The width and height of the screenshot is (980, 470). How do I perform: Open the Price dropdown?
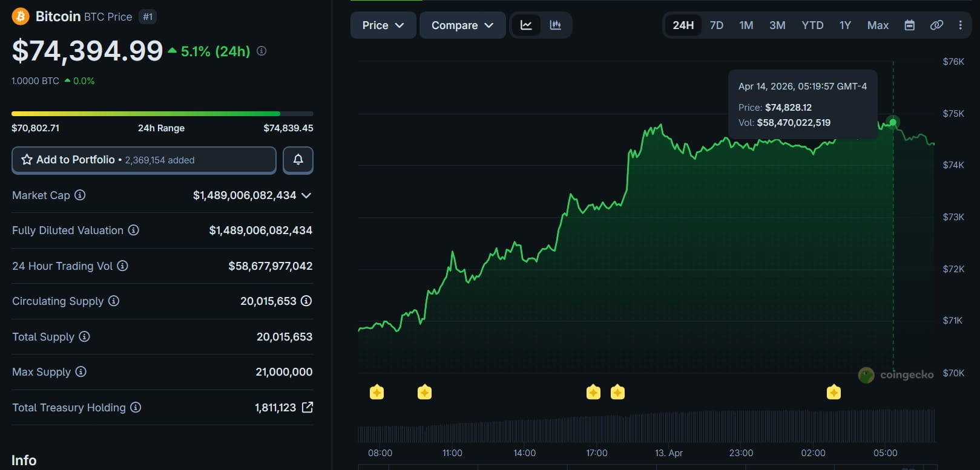(383, 25)
